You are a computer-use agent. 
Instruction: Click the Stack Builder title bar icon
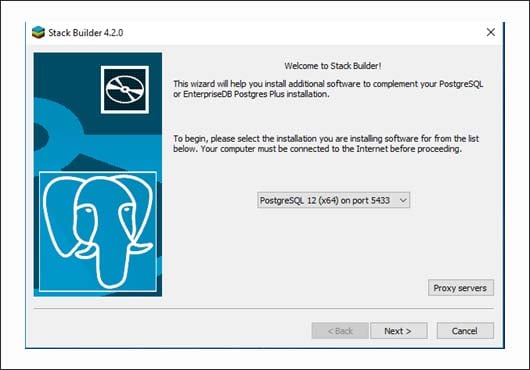[x=38, y=32]
